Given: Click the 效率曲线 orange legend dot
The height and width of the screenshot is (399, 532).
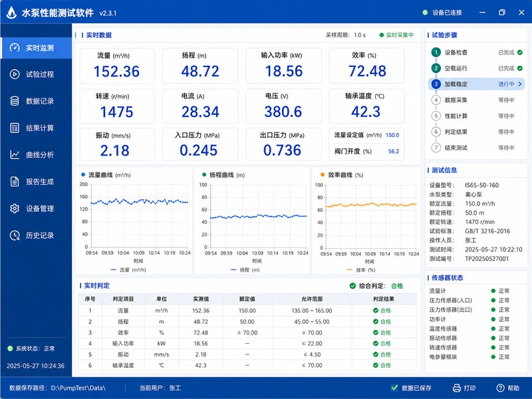Looking at the screenshot, I should (323, 175).
